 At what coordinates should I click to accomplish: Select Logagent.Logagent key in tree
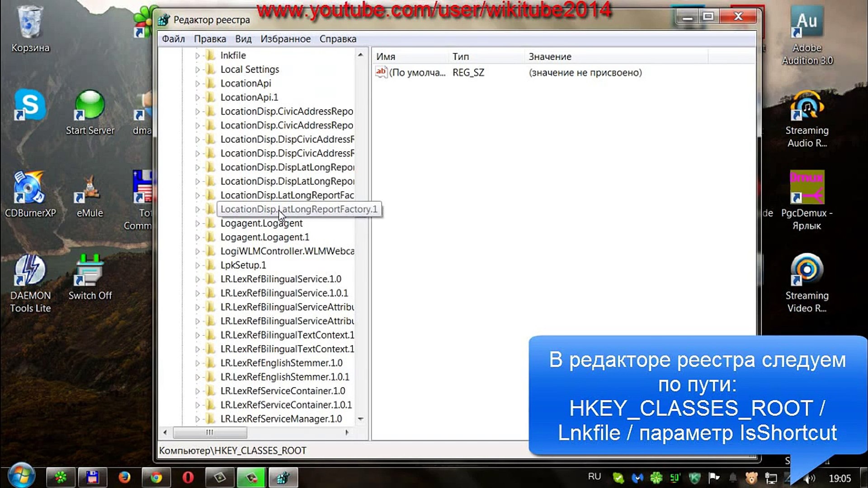click(261, 223)
